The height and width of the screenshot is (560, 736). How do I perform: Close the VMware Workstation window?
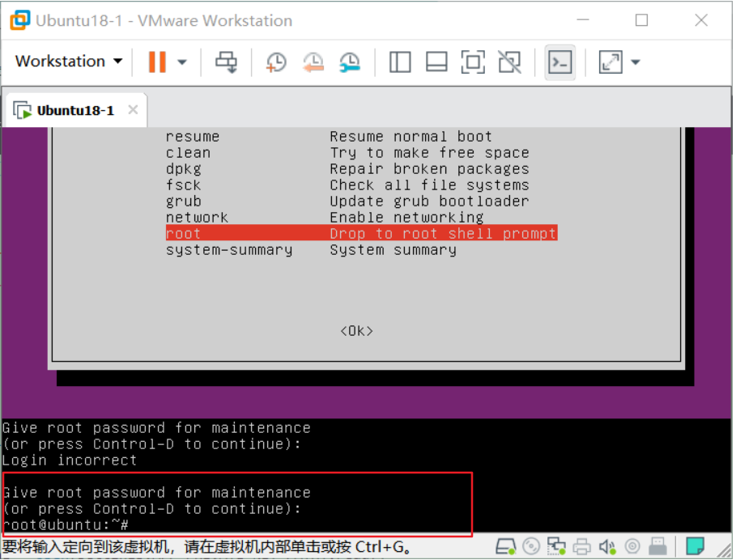coord(701,20)
